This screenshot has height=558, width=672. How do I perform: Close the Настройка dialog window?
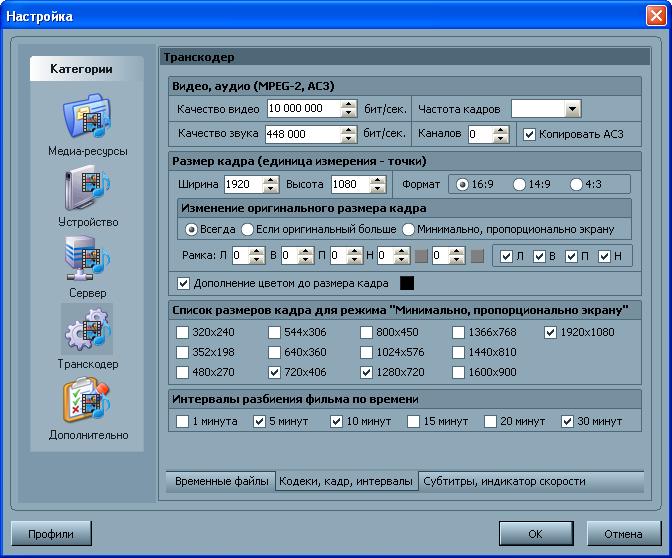[654, 17]
